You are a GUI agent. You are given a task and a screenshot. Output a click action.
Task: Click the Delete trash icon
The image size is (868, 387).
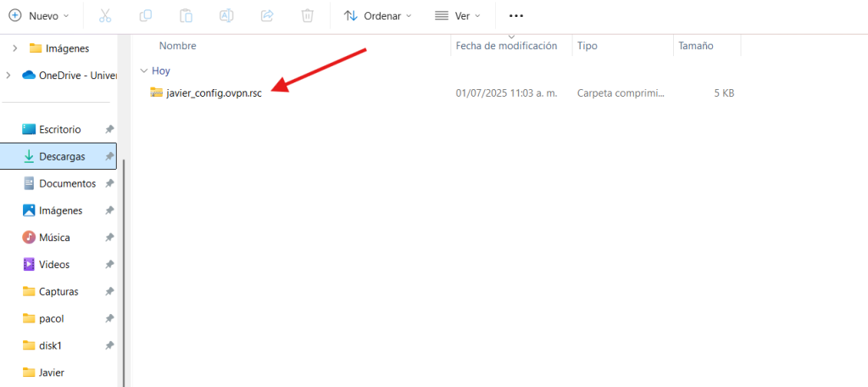[307, 16]
